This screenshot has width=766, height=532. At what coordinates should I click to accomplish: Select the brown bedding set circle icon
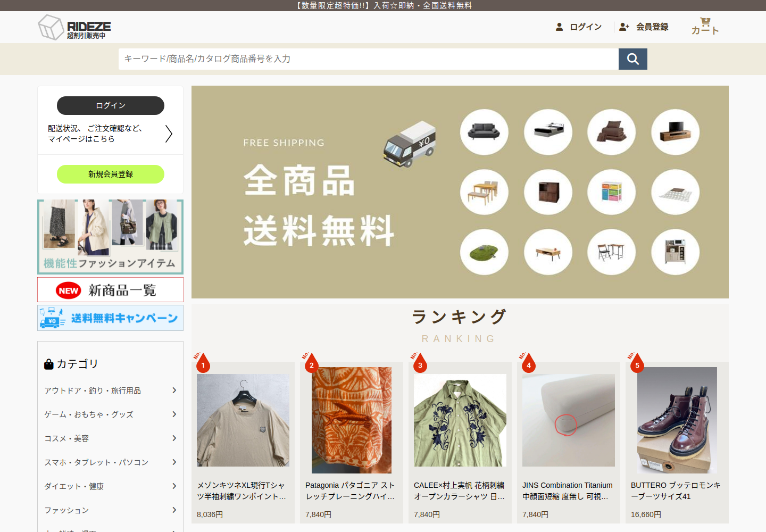point(612,132)
